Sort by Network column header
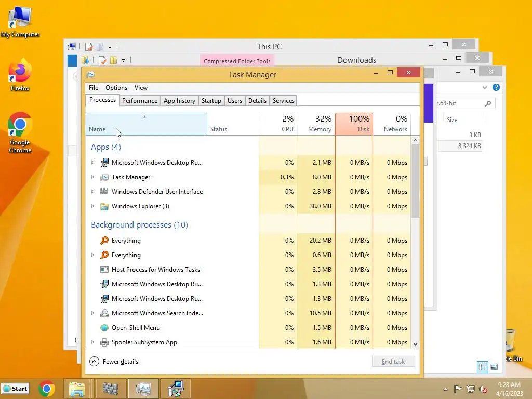This screenshot has width=532, height=399. [x=392, y=124]
